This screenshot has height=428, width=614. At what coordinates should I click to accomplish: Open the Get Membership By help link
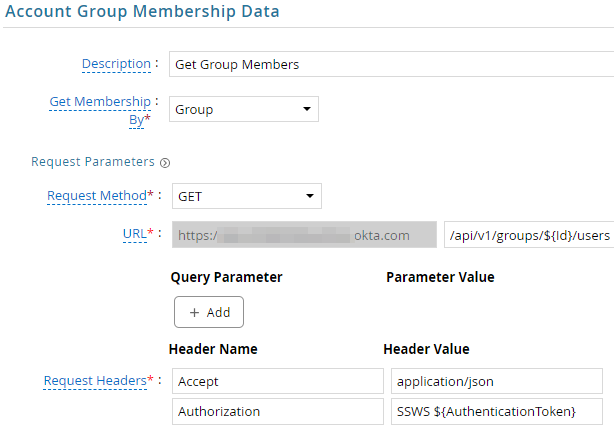click(x=100, y=110)
